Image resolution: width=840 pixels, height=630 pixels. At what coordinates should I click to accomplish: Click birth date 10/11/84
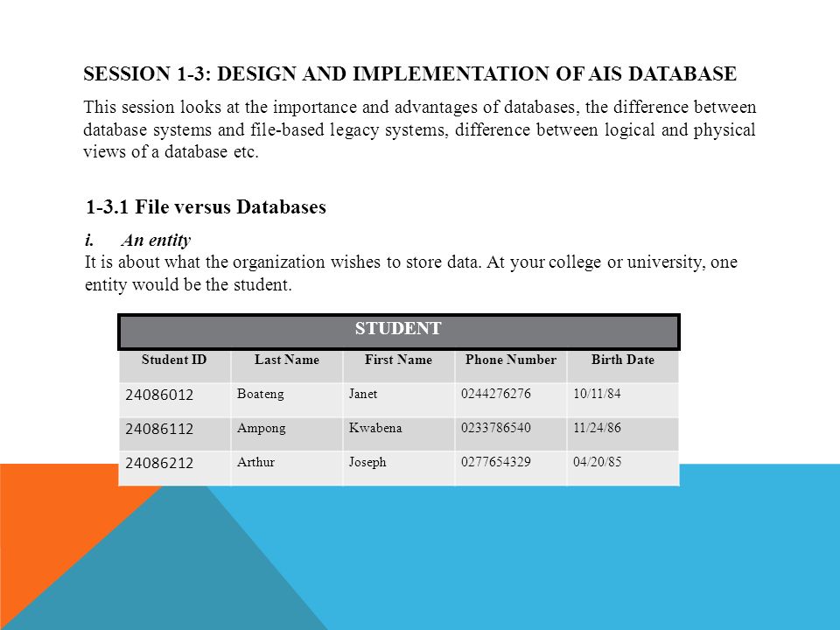pos(597,394)
